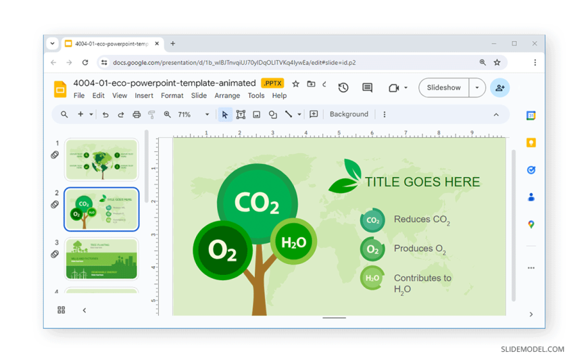Image resolution: width=588 pixels, height=364 pixels.
Task: Hide side panel with right chevron
Action: point(531,315)
